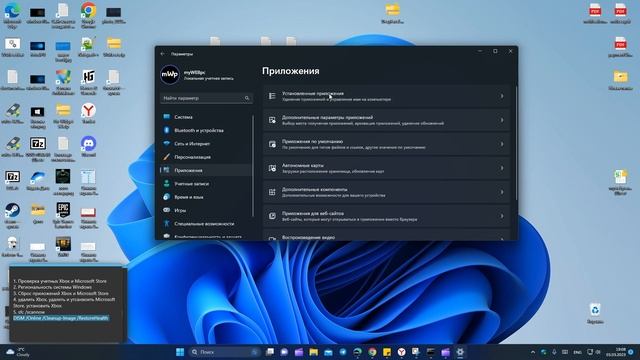Open the Yandex browser desktop shortcut
640x360 pixels.
tap(88, 113)
